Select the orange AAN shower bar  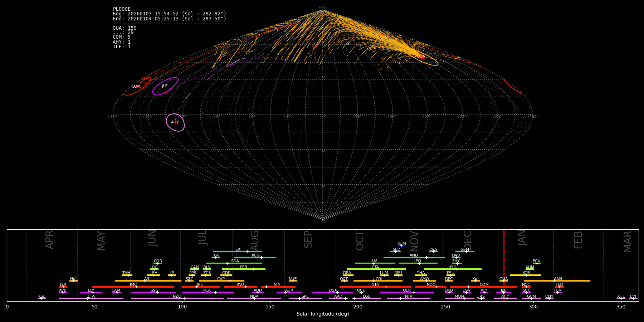[572, 281]
